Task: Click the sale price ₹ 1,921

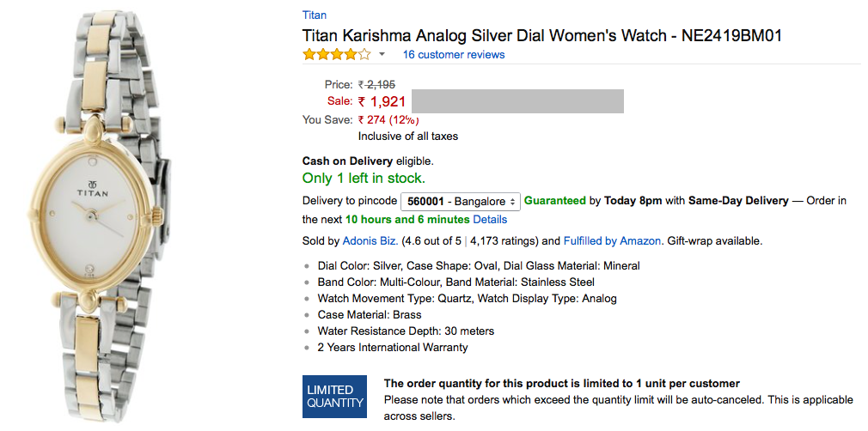Action: tap(382, 101)
